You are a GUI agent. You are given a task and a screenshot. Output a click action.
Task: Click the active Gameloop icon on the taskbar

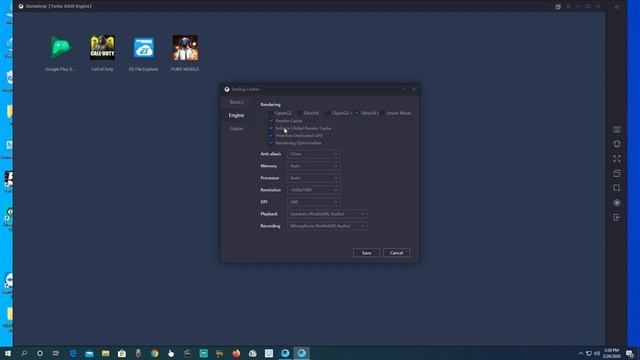(x=302, y=353)
